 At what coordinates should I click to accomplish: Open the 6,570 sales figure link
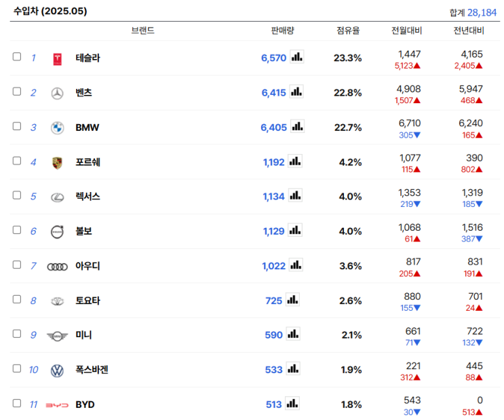coord(273,58)
